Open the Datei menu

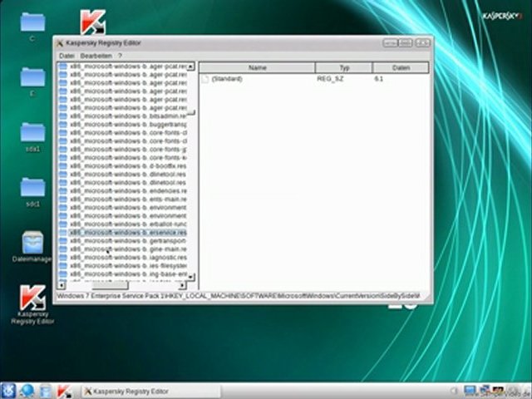coord(66,55)
